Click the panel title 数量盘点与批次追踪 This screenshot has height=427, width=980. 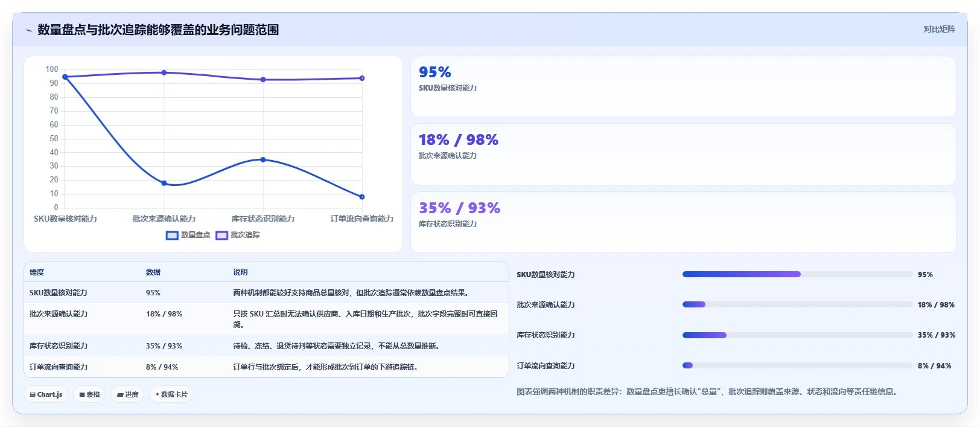pos(158,30)
